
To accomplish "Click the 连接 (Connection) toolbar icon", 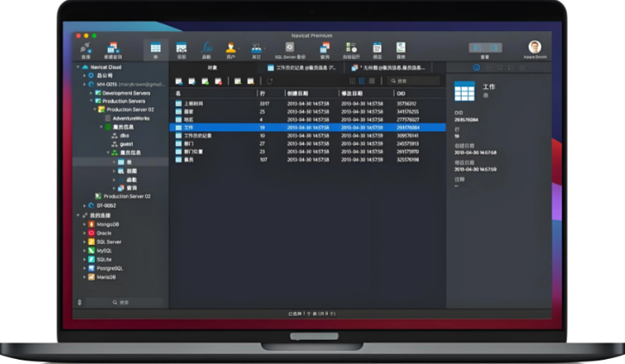I will pyautogui.click(x=85, y=50).
